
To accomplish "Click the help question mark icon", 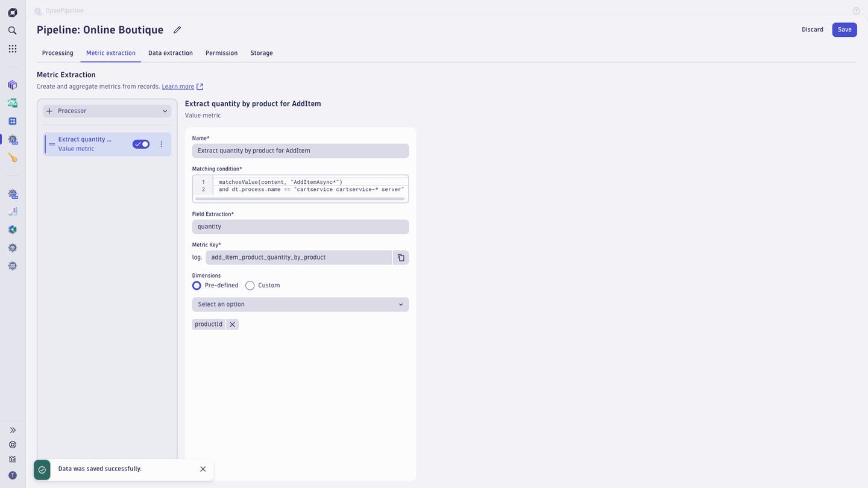I will (x=856, y=11).
